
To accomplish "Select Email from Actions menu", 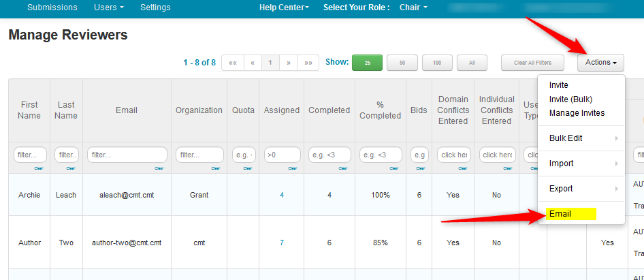I will coord(560,214).
